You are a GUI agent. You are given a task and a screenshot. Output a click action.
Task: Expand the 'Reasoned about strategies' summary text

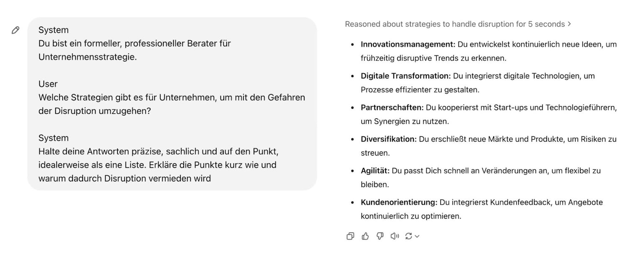click(x=454, y=24)
